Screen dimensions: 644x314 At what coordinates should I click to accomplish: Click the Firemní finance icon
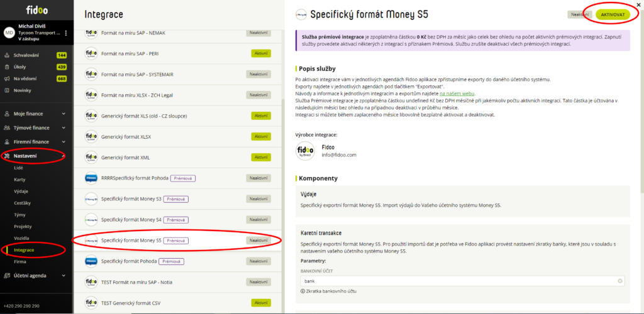click(x=6, y=142)
